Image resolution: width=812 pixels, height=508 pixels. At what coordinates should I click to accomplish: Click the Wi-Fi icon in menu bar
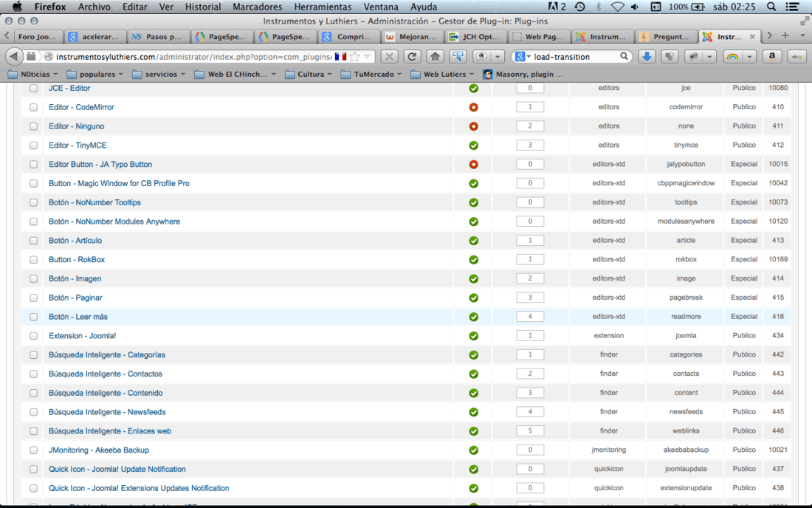[x=617, y=7]
